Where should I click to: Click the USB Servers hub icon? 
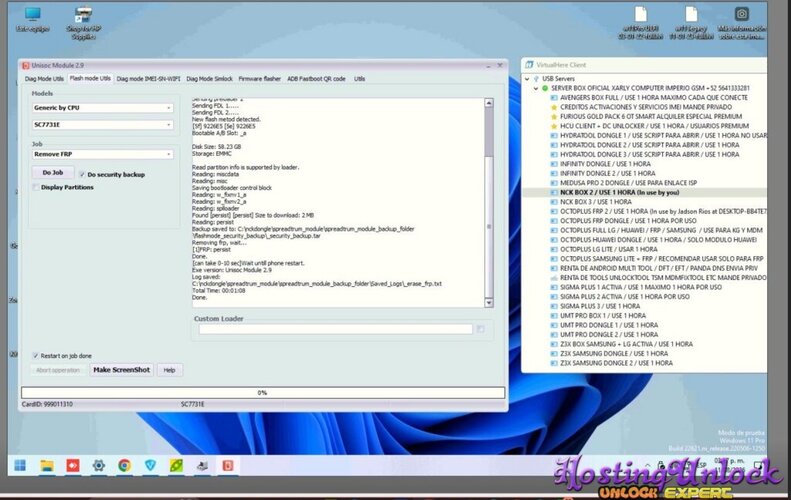pyautogui.click(x=536, y=79)
